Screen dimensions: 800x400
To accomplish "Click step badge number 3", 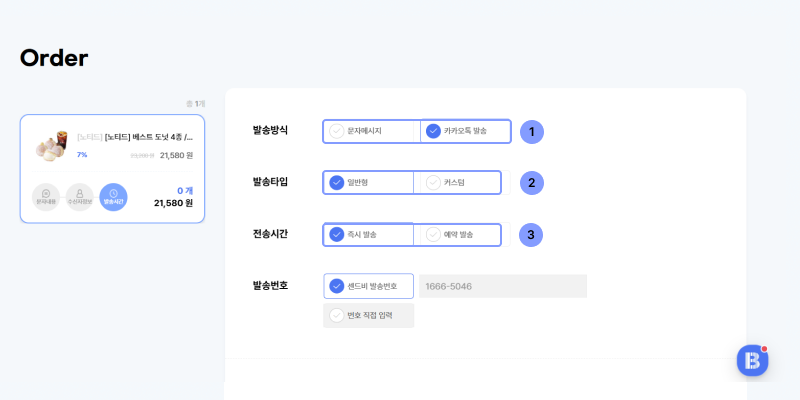I will 531,235.
